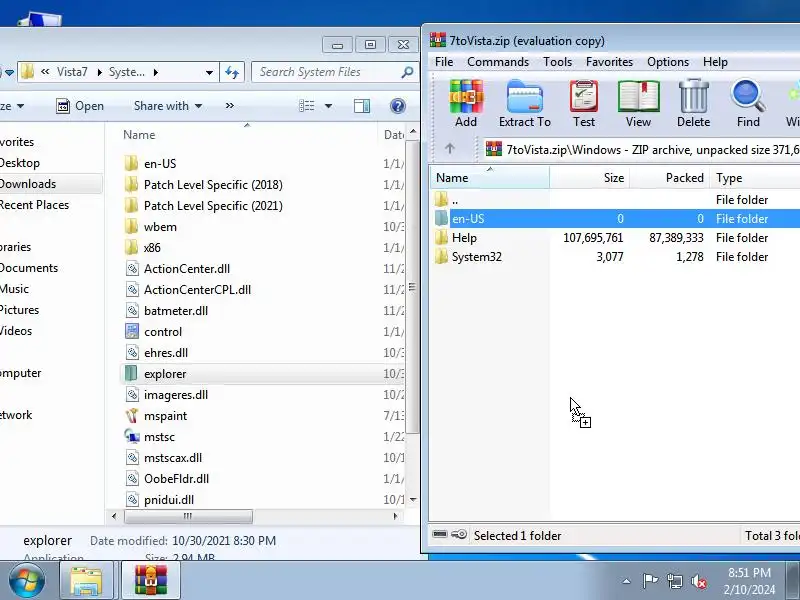Open Windows Explorer from the taskbar
Screen dimensions: 800x600
pos(86,581)
